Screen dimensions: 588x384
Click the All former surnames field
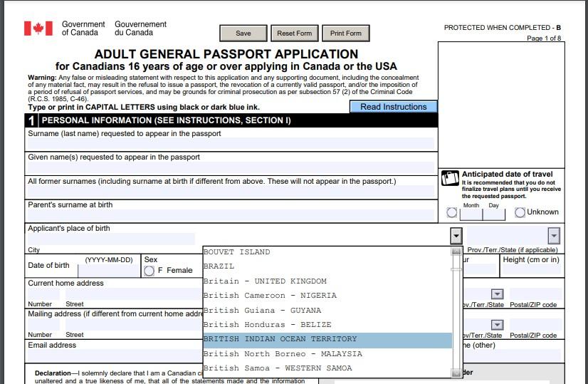coord(231,192)
